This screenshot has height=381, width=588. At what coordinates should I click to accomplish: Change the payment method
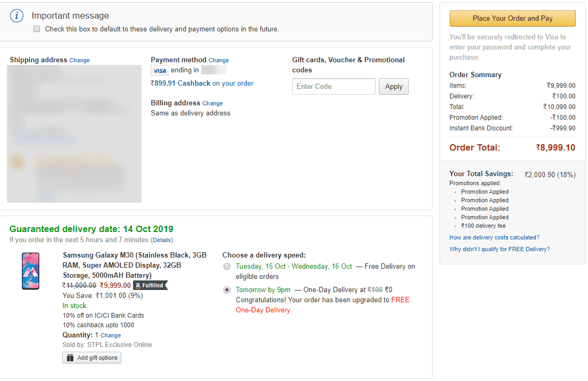point(219,61)
